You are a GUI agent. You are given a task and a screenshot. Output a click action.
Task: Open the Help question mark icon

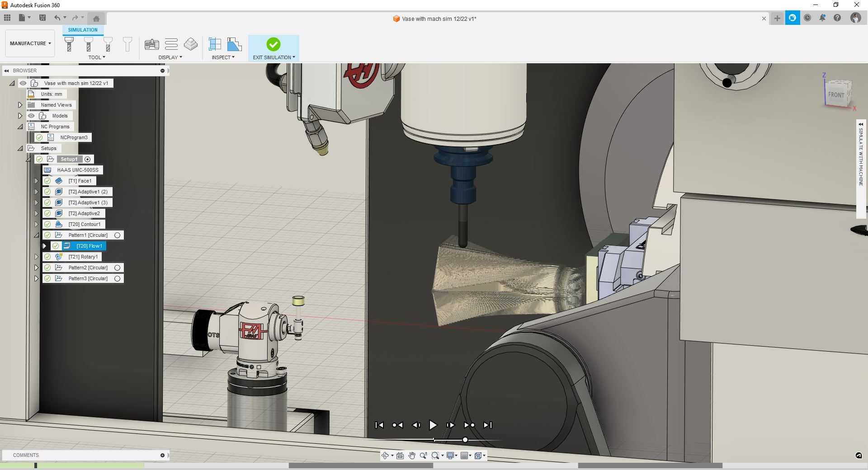point(837,18)
